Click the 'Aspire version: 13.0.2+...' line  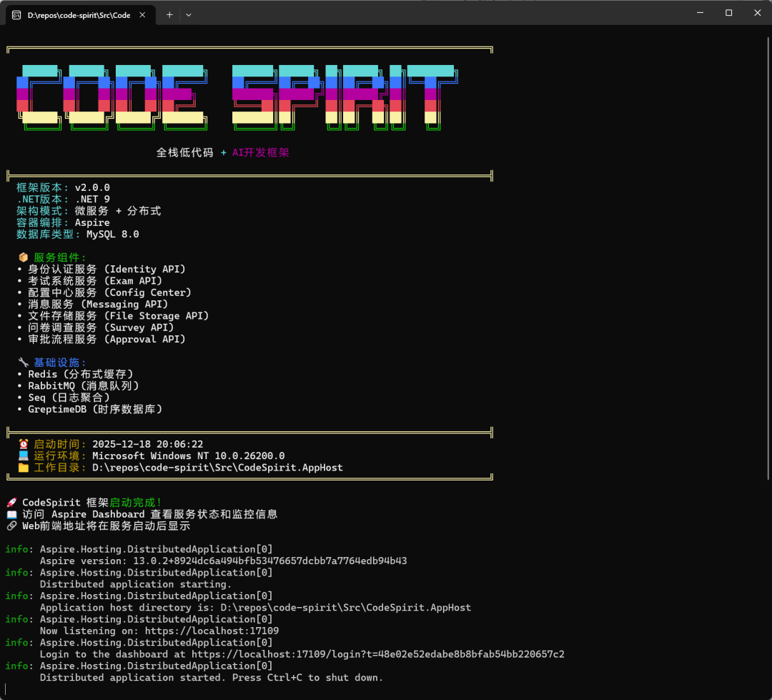tap(224, 561)
